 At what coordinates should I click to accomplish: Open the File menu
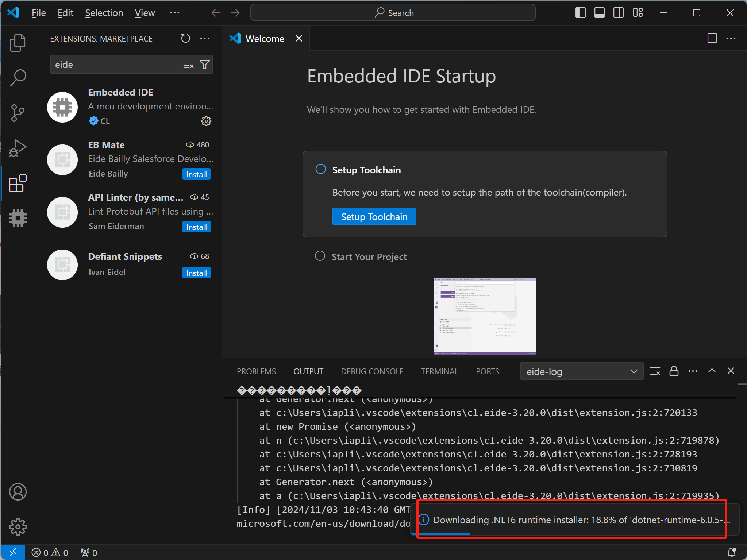coord(39,13)
